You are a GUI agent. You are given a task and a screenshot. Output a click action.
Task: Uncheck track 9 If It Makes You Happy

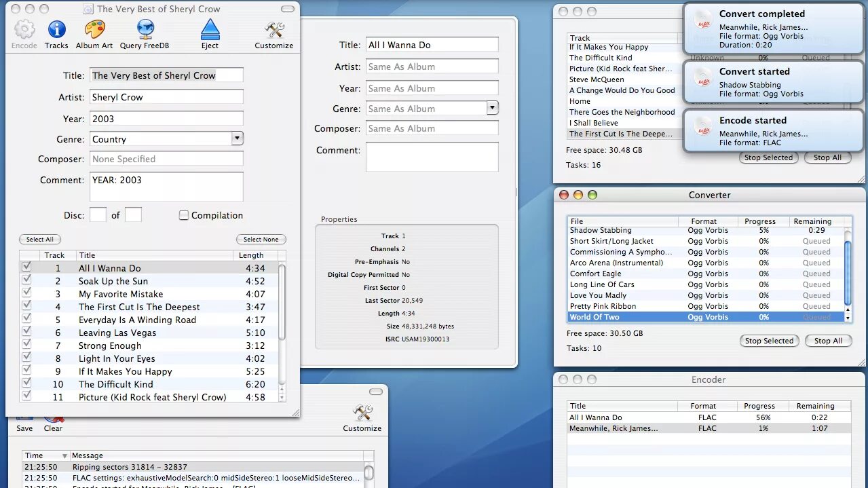pyautogui.click(x=26, y=371)
